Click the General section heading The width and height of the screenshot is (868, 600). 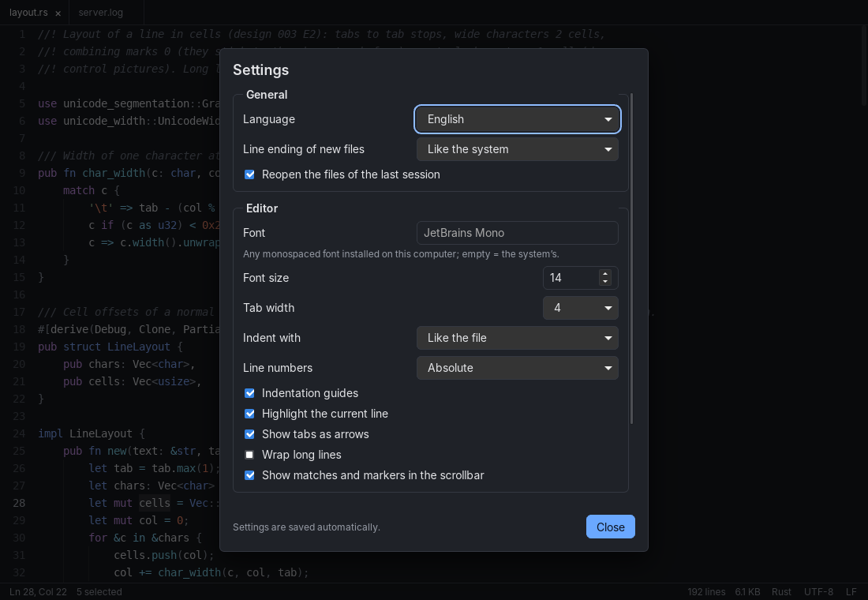[x=266, y=95]
